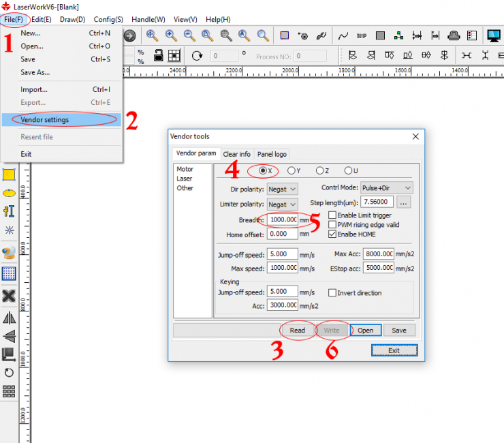Screen dimensions: 504x443
Task: Toggle the Invert direction checkbox
Action: pos(332,292)
